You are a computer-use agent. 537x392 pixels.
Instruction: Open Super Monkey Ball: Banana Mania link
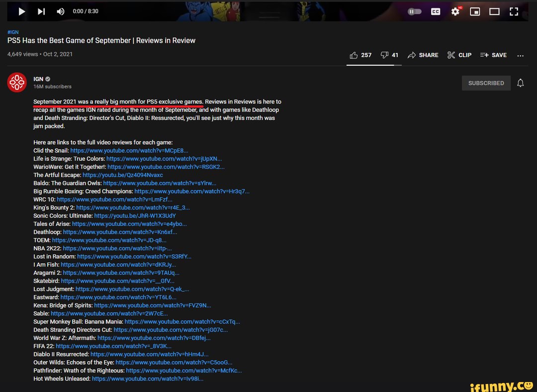[x=182, y=322]
